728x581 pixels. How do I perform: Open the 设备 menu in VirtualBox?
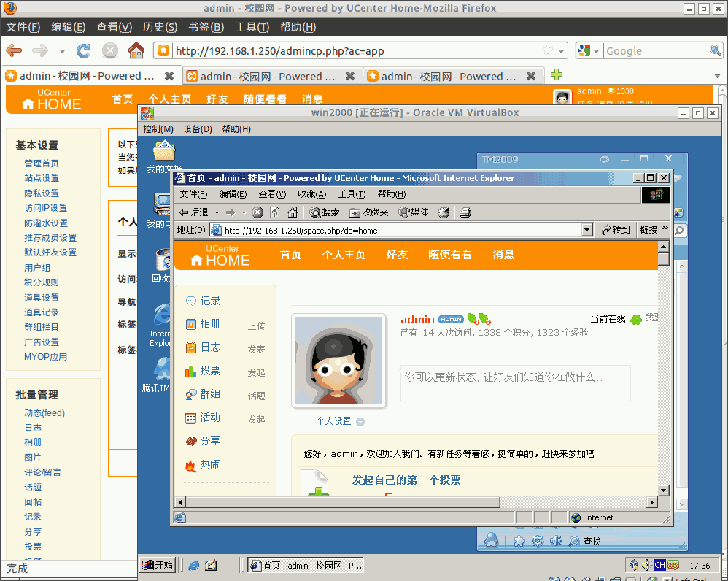point(198,129)
